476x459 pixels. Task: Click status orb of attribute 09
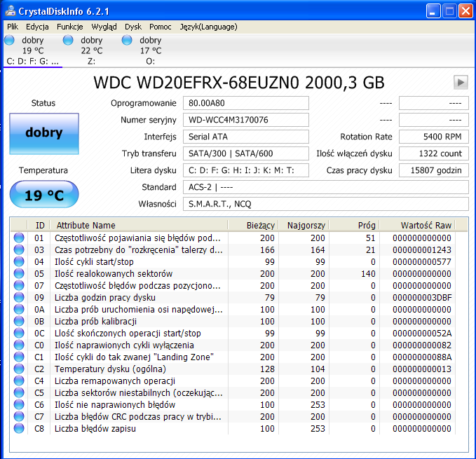click(x=19, y=297)
